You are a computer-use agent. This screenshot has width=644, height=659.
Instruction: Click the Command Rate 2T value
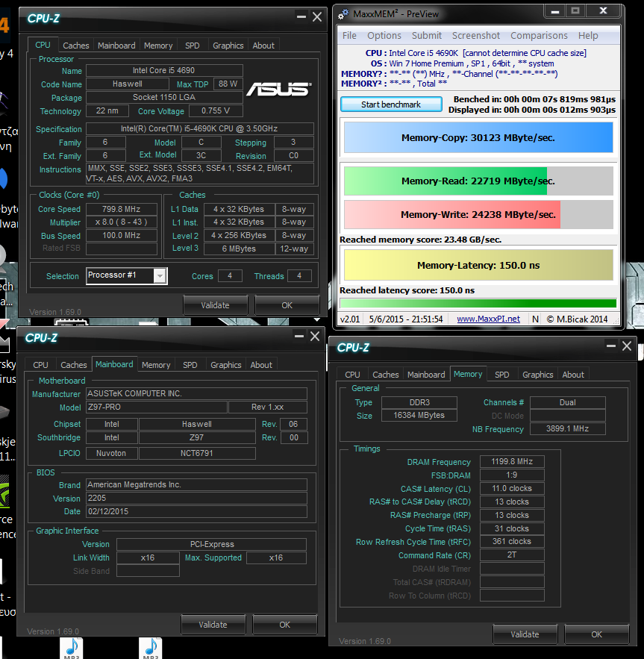[x=512, y=555]
